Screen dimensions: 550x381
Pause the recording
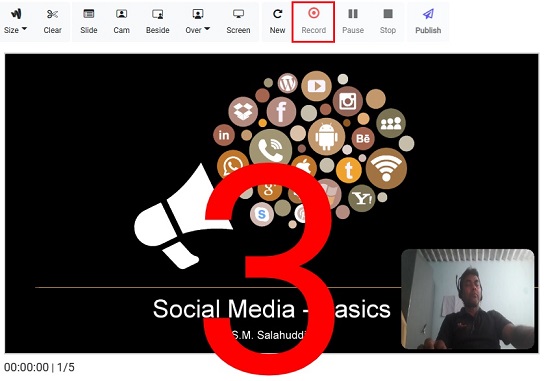click(x=353, y=22)
